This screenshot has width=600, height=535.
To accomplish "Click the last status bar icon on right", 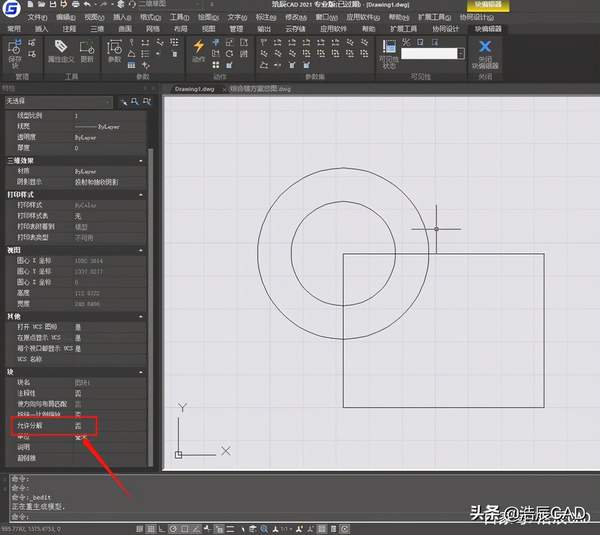I will 344,529.
